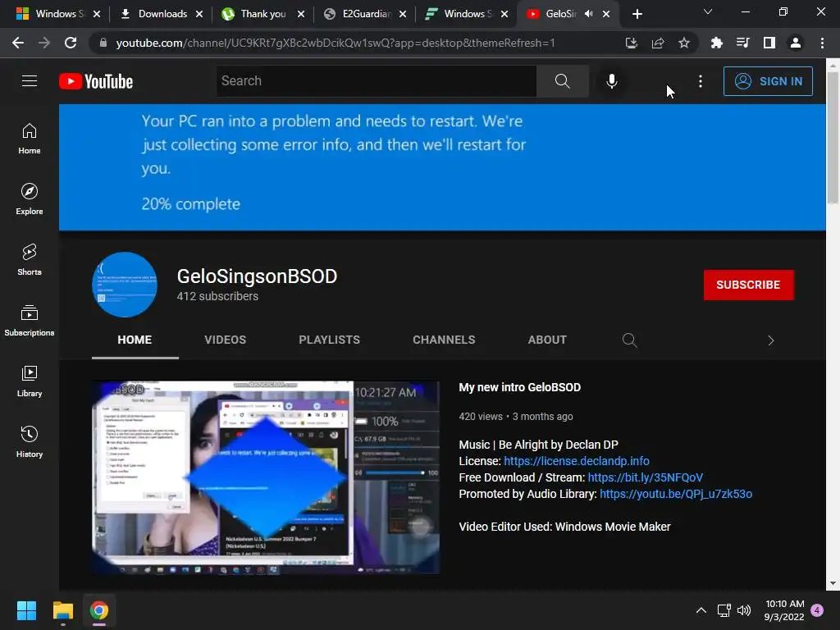Go back with browser back arrow
The image size is (840, 630).
(x=18, y=43)
